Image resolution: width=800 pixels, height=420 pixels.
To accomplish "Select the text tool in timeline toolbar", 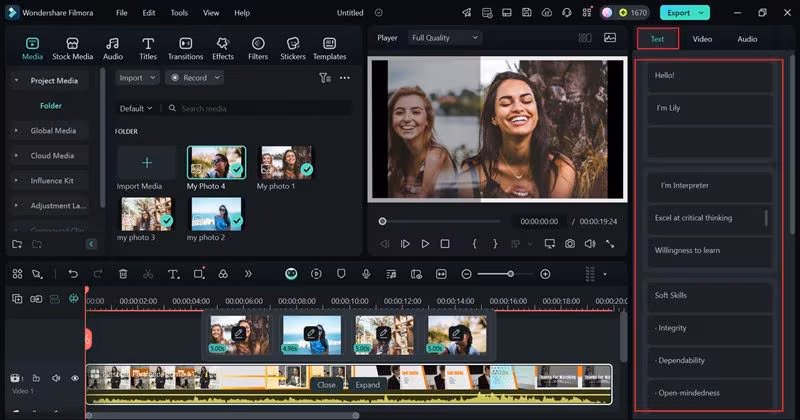I will 173,274.
